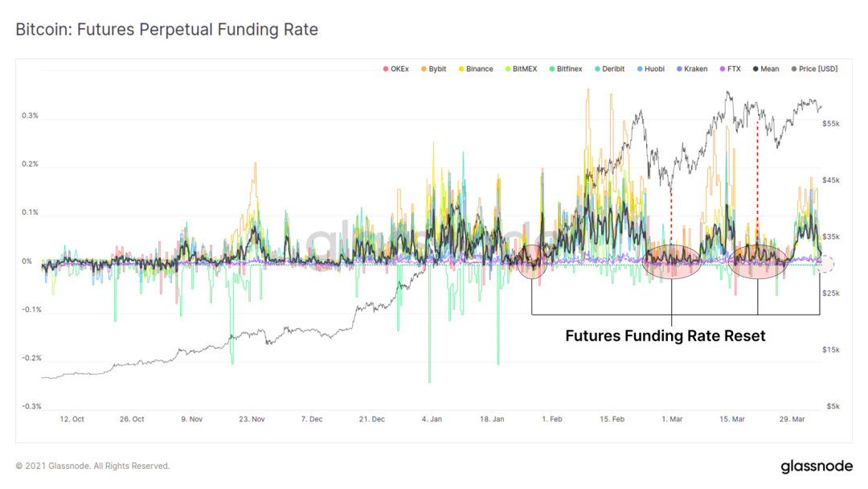This screenshot has height=489, width=868.
Task: Click the Kraken legend dot
Action: coord(679,69)
